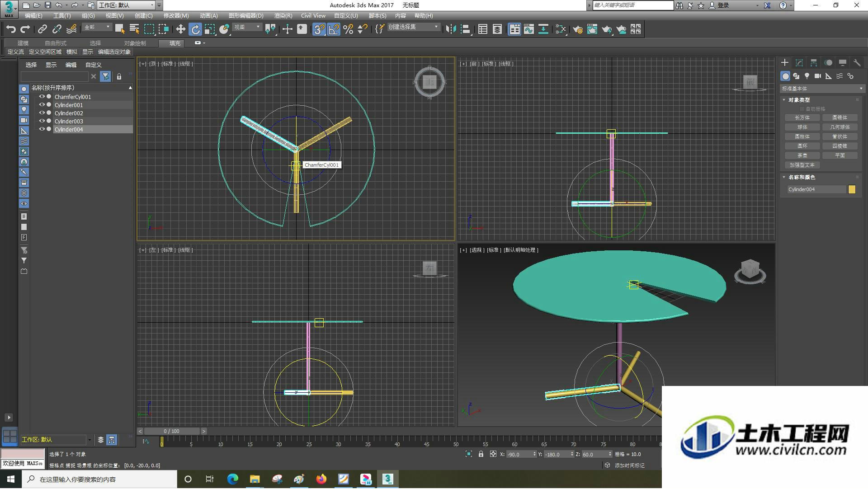Click the 圆柱体 button

(x=802, y=136)
